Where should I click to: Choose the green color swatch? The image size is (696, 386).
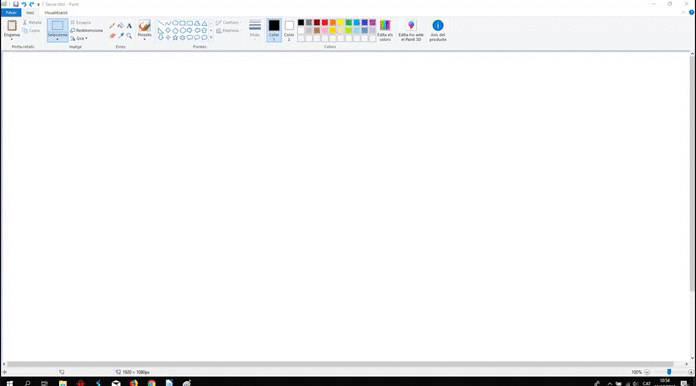click(x=349, y=23)
